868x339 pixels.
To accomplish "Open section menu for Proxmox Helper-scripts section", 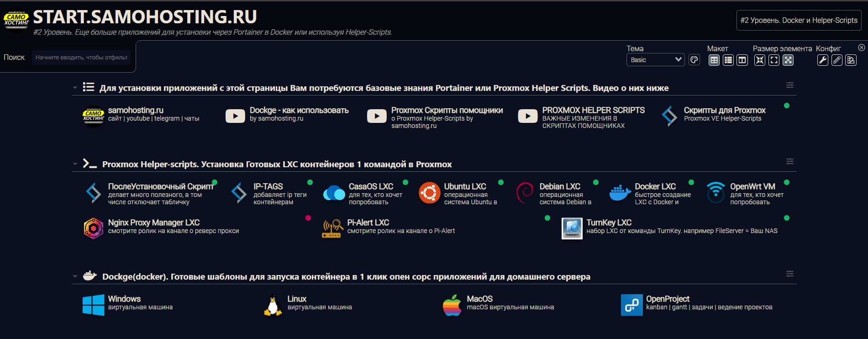I will tap(789, 161).
